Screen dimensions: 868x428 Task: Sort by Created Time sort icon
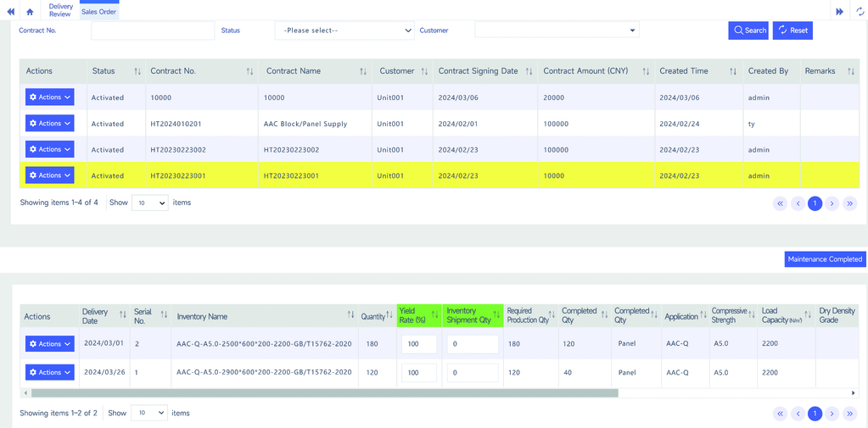coord(732,71)
